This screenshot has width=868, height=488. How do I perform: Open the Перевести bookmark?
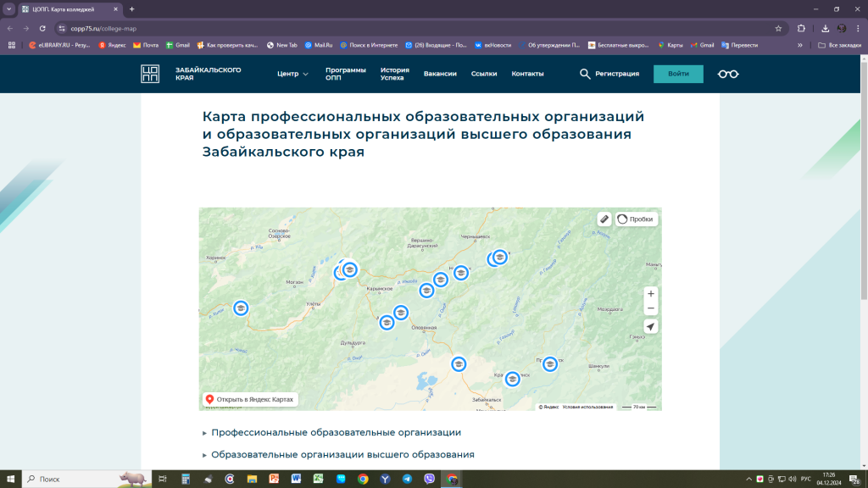[x=739, y=46]
